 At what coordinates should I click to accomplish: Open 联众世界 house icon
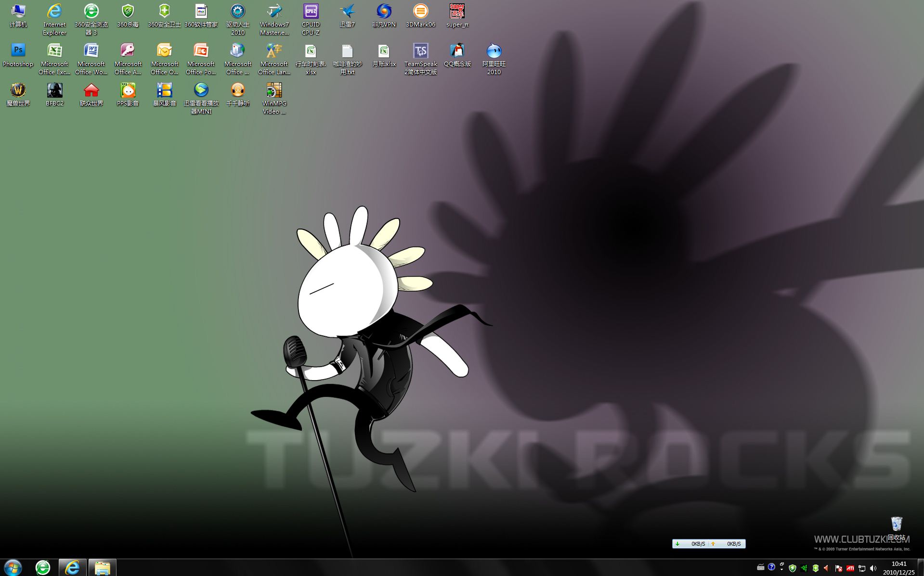tap(91, 95)
